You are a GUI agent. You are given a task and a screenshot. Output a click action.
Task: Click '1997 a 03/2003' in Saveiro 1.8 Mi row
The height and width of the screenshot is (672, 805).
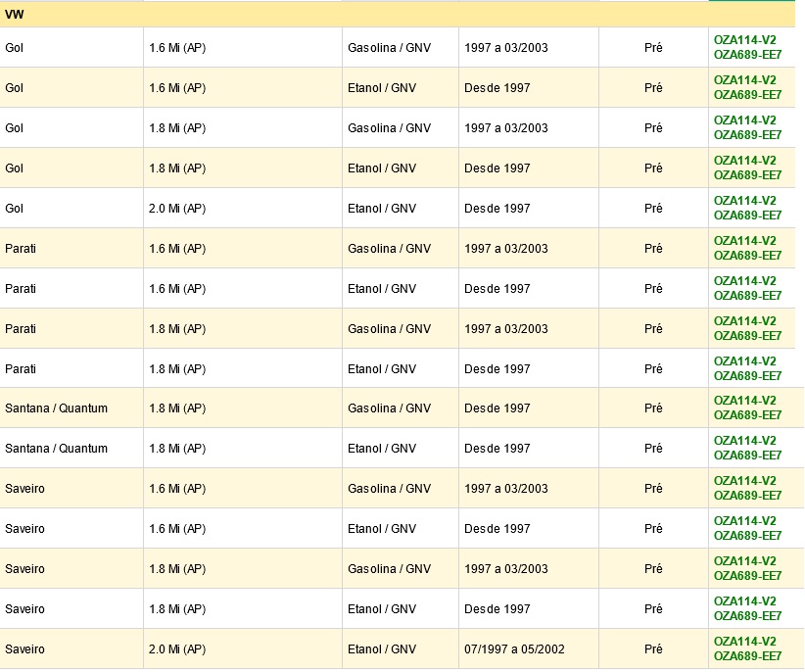pyautogui.click(x=505, y=569)
